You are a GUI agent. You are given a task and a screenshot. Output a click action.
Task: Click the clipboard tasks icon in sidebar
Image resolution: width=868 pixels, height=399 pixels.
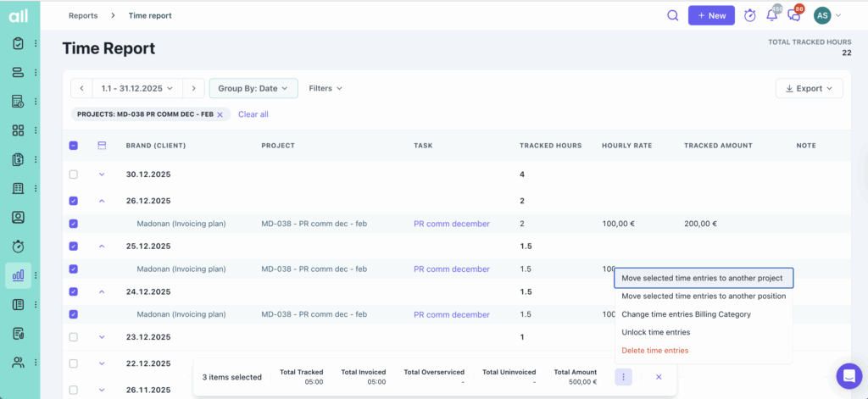18,43
